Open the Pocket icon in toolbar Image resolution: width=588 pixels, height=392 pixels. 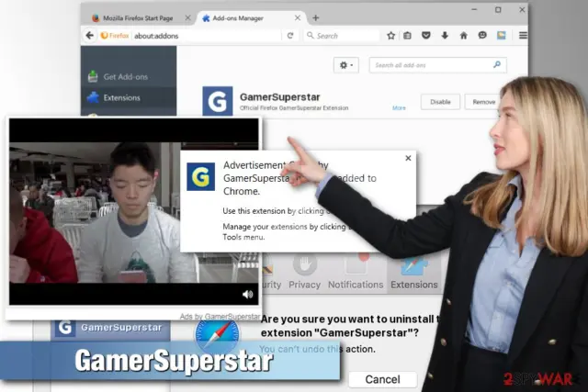(x=426, y=36)
